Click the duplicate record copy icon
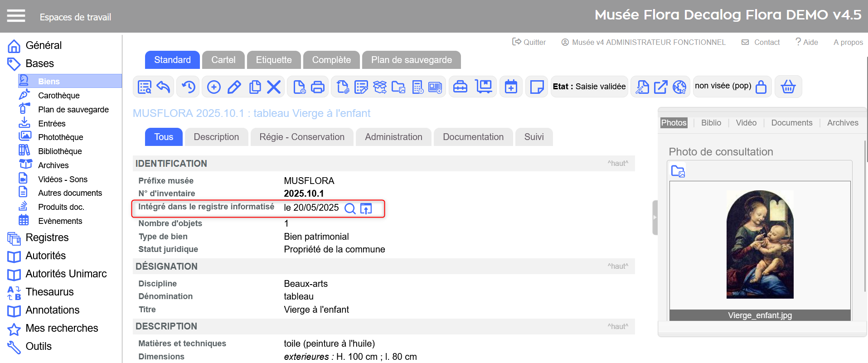This screenshot has width=868, height=363. 255,87
